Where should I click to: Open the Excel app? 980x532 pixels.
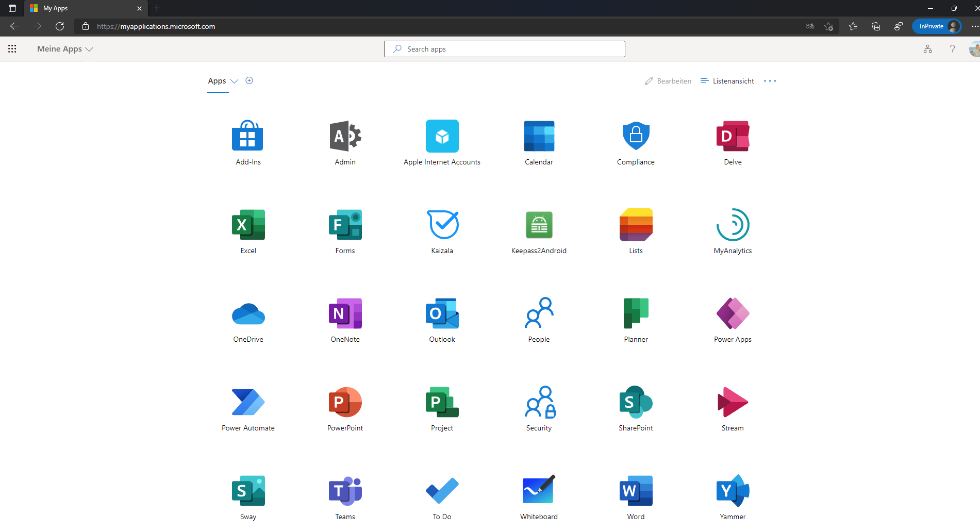click(248, 225)
